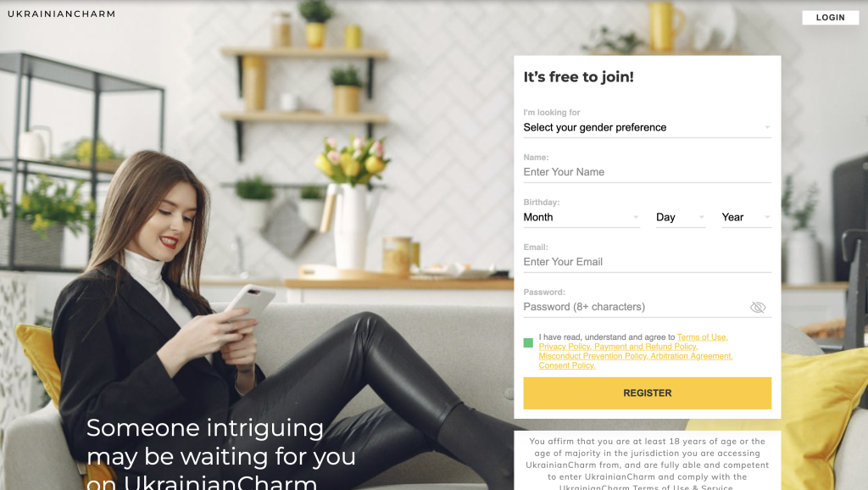Click the yellow REGISTER button
The height and width of the screenshot is (490, 868).
click(647, 393)
